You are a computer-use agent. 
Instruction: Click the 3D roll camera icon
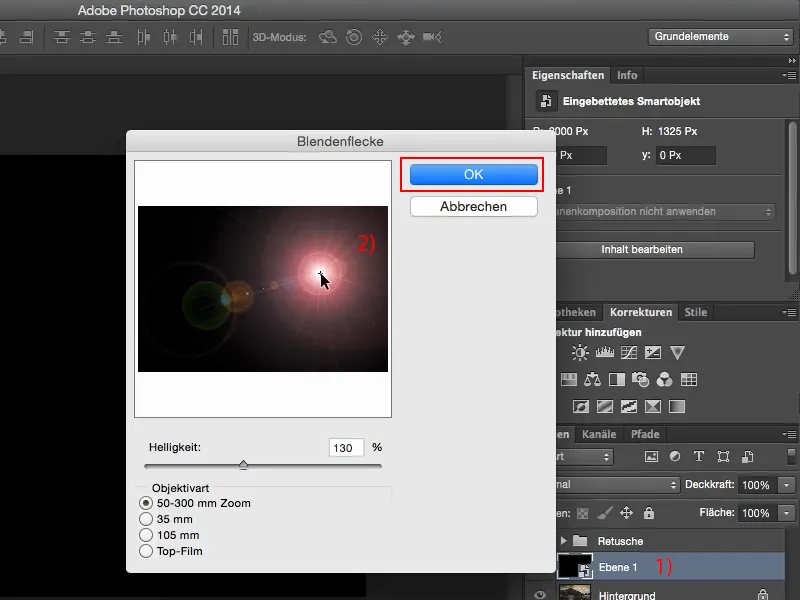click(x=354, y=37)
